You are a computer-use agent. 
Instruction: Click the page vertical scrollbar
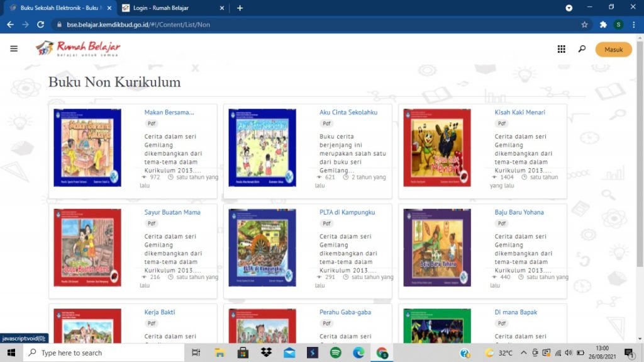(x=640, y=154)
